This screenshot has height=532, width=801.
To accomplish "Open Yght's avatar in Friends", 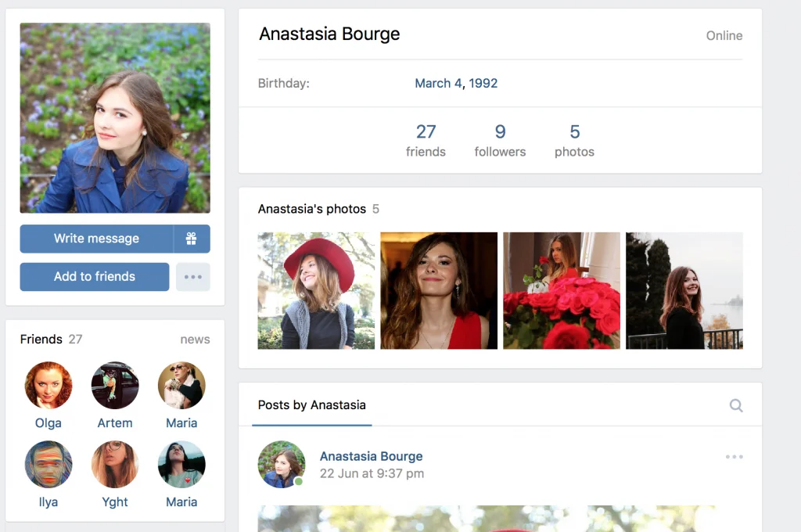I will 115,465.
